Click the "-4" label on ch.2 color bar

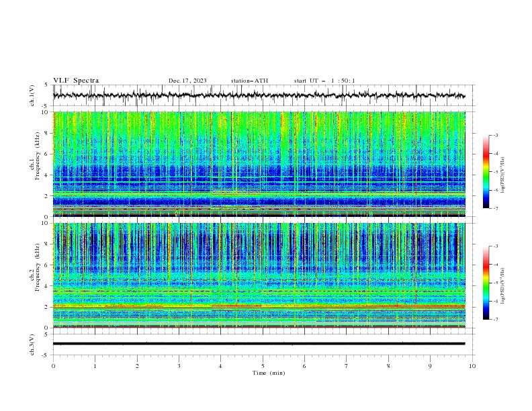tap(496, 265)
